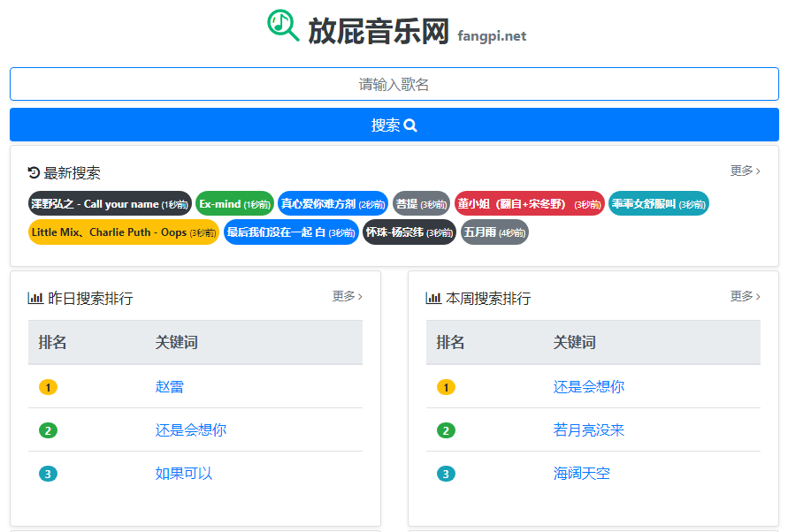
Task: Click the bar chart icon for 本周搜索排行
Action: [x=432, y=298]
